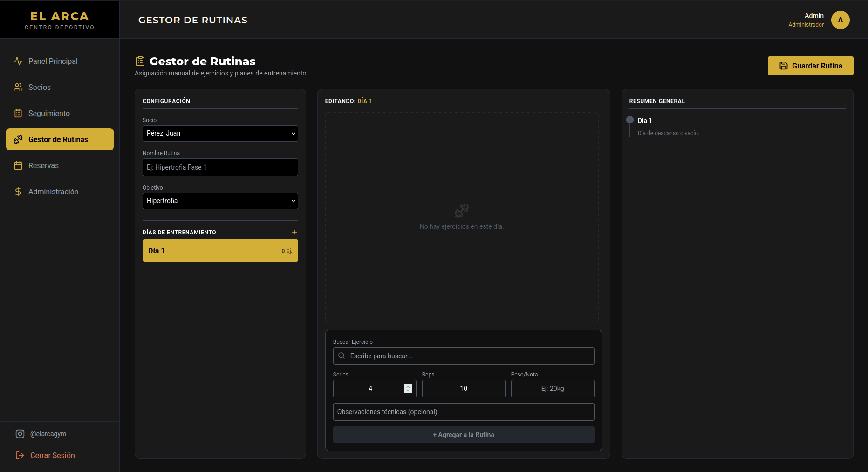This screenshot has width=868, height=472.
Task: Click the Observaciones técnicas input field
Action: click(x=463, y=412)
